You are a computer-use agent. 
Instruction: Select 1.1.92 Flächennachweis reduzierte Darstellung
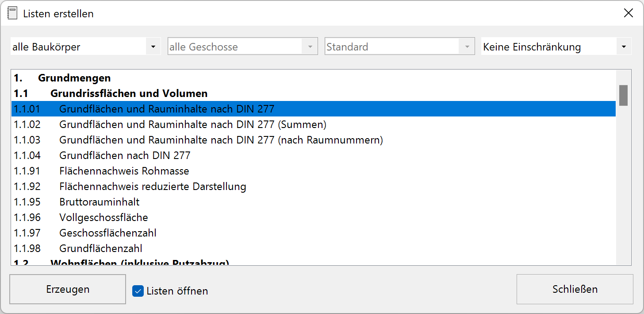coord(314,186)
